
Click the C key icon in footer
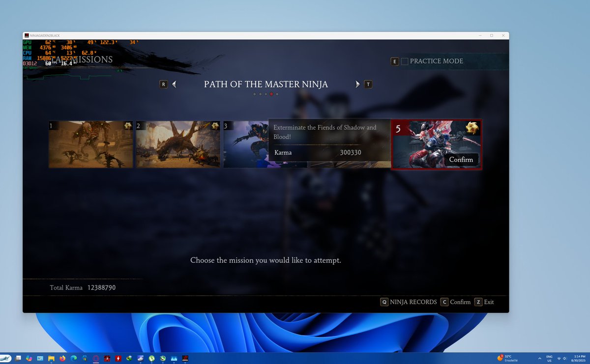click(x=444, y=302)
